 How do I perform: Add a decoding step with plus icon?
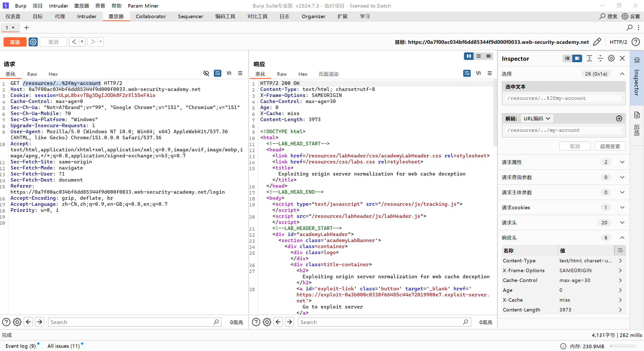(619, 119)
